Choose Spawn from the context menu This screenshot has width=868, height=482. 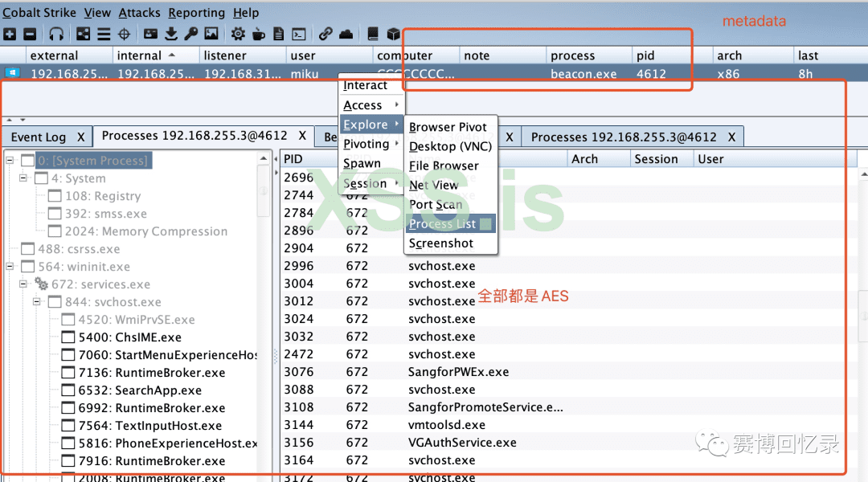point(362,163)
